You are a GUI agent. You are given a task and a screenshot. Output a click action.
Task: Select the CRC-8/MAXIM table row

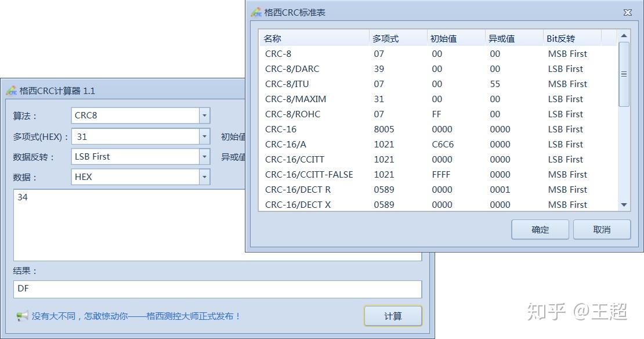pos(348,99)
